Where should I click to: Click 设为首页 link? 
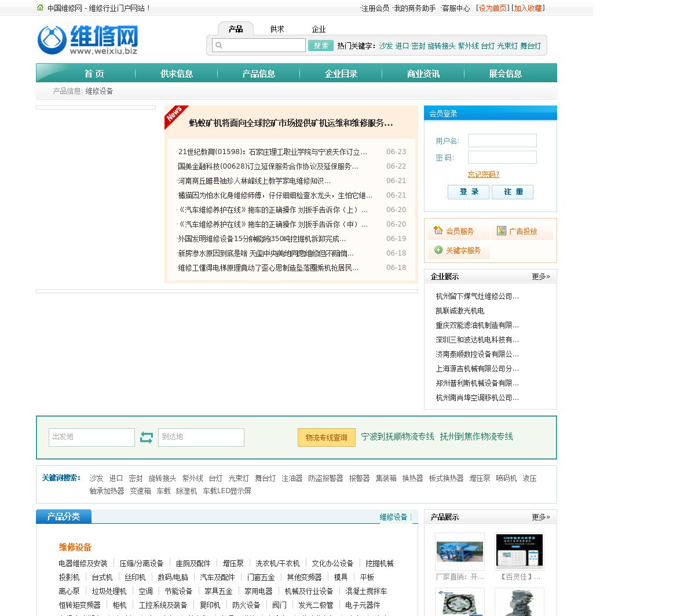click(493, 8)
